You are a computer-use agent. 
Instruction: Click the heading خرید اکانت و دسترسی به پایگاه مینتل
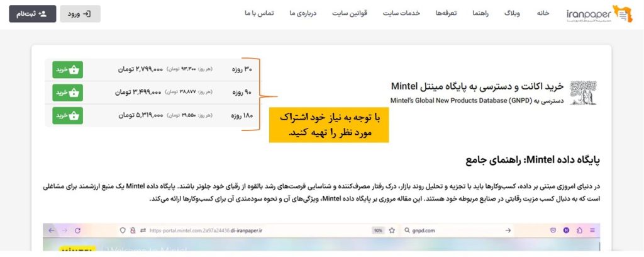(477, 86)
